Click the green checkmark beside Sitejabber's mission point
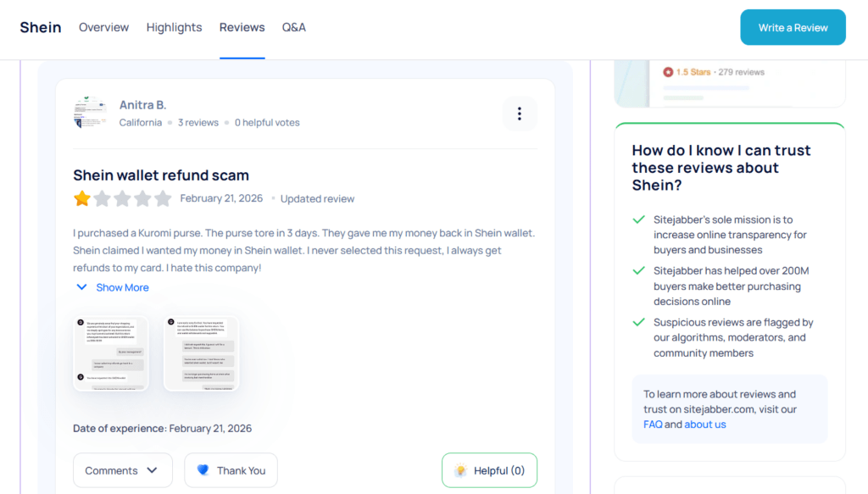This screenshot has width=868, height=494. 640,219
